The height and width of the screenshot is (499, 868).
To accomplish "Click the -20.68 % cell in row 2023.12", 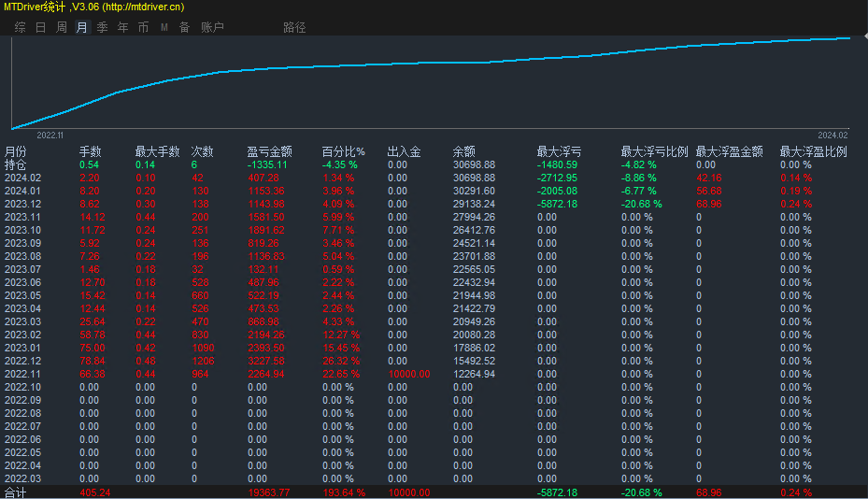I will (x=641, y=204).
